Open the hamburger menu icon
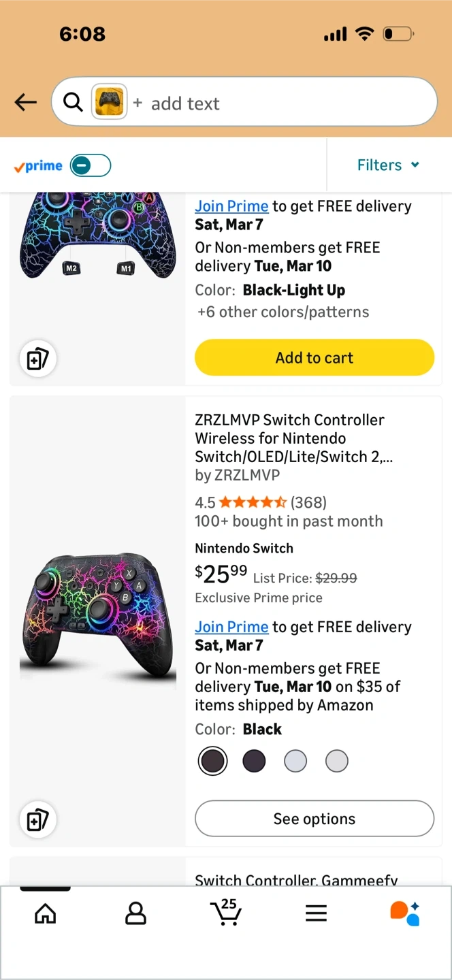Viewport: 452px width, 980px height. pos(316,913)
